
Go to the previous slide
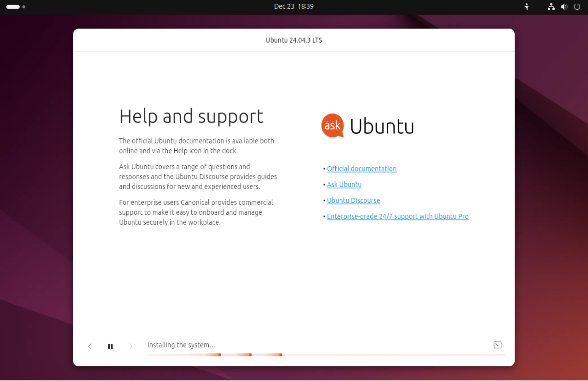90,346
